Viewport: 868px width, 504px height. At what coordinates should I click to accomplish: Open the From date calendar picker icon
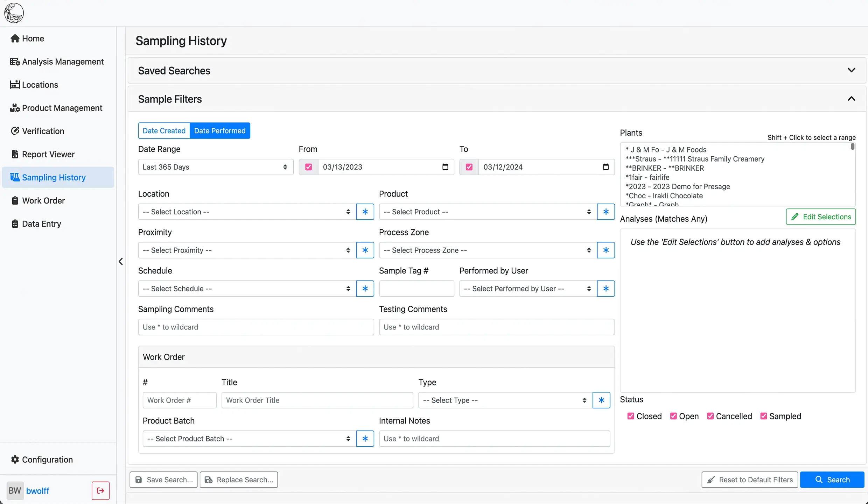tap(445, 167)
